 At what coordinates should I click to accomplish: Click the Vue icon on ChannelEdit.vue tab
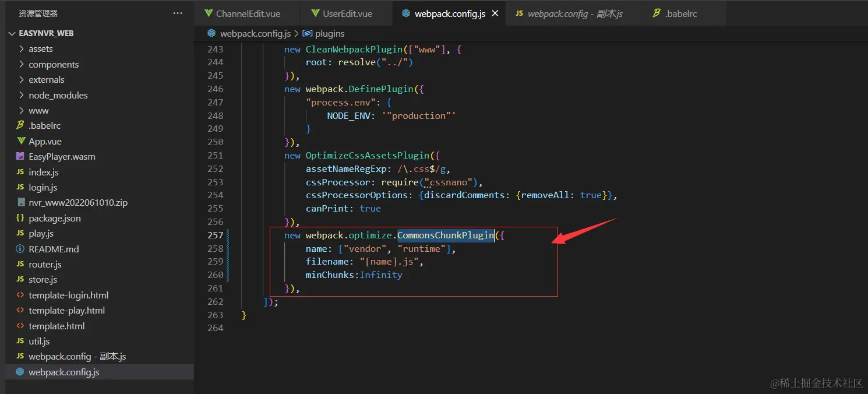pos(209,13)
